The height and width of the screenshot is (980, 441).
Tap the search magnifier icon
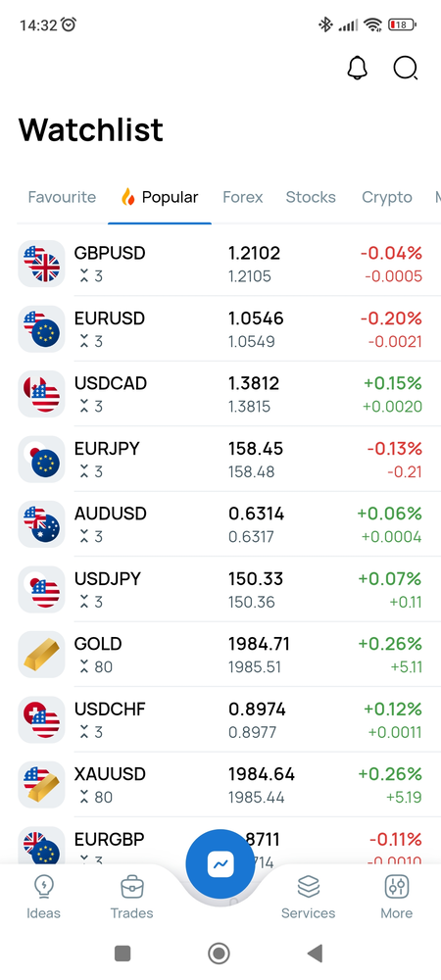[406, 69]
